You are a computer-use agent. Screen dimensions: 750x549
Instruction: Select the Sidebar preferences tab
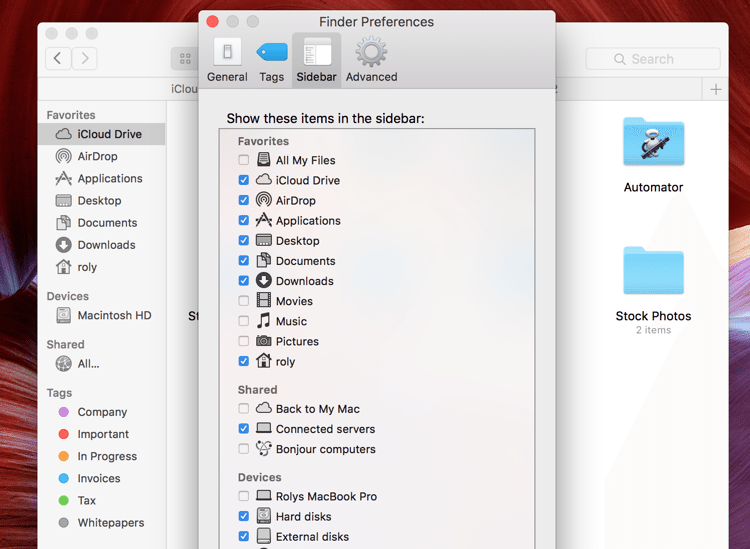click(316, 61)
